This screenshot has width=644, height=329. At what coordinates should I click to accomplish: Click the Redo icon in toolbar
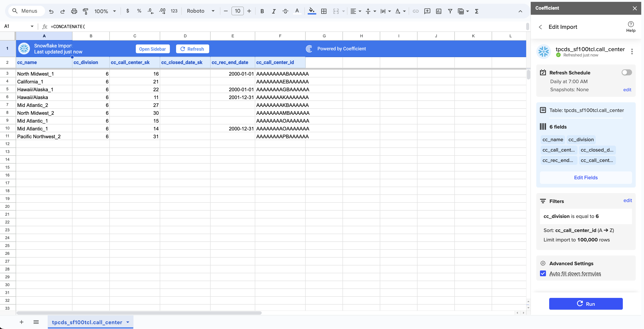(x=63, y=11)
